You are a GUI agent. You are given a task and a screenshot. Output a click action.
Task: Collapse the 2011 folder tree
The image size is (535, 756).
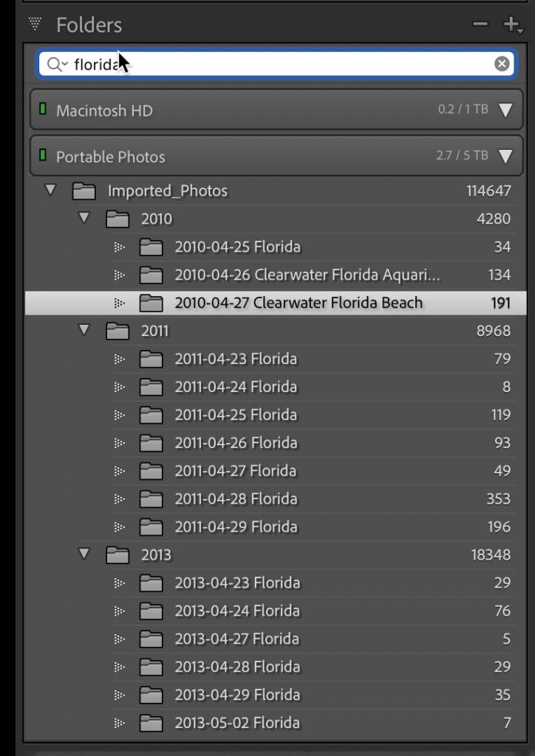tap(84, 331)
